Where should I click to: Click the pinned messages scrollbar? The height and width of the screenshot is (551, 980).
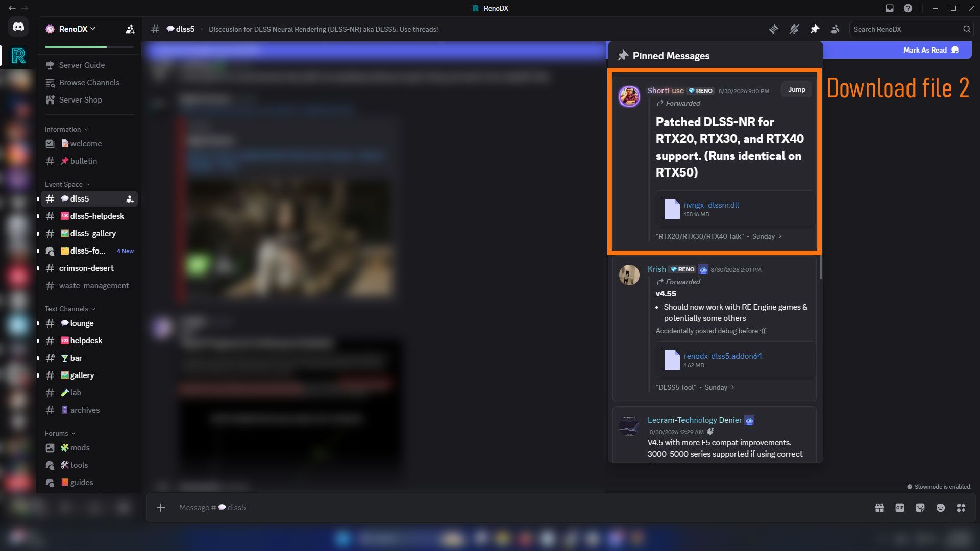pos(821,267)
